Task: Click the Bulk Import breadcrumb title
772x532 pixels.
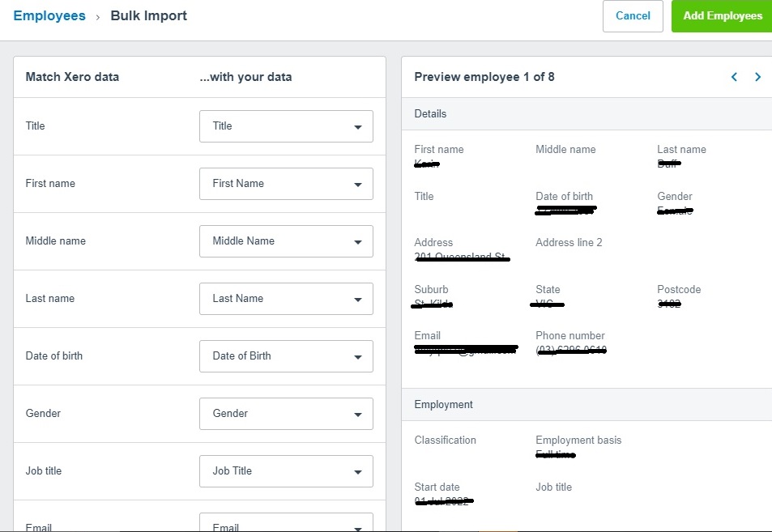Action: (x=148, y=16)
